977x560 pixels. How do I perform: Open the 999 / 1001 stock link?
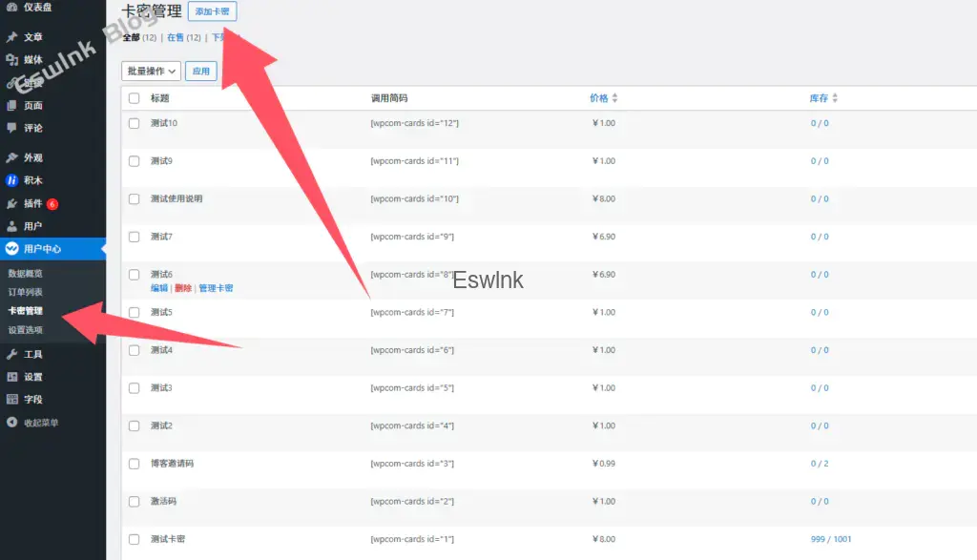click(x=831, y=539)
